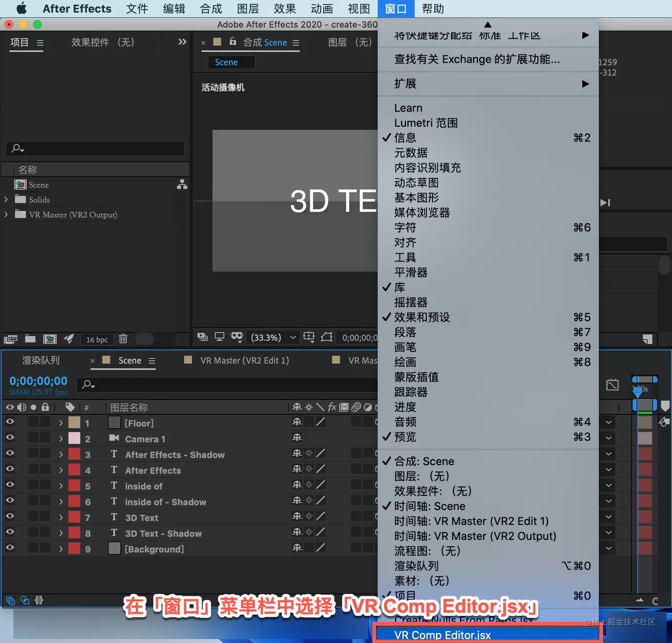The width and height of the screenshot is (672, 643).
Task: Click the lock column header icon
Action: (x=45, y=407)
